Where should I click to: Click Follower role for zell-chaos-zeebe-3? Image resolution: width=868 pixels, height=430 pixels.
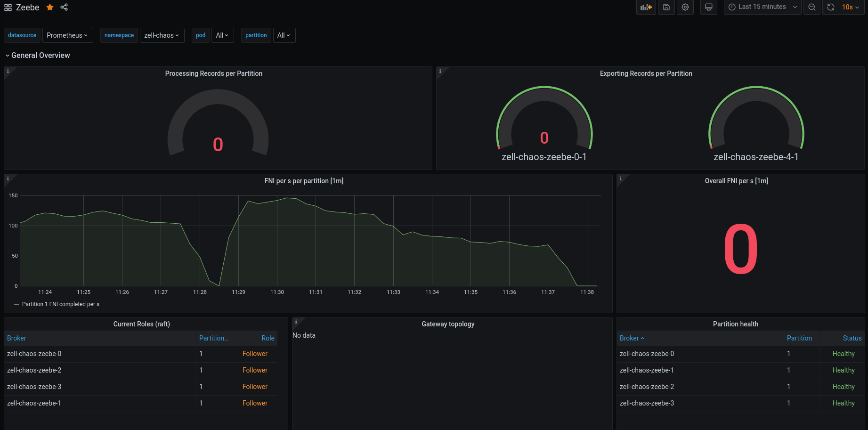(x=255, y=387)
